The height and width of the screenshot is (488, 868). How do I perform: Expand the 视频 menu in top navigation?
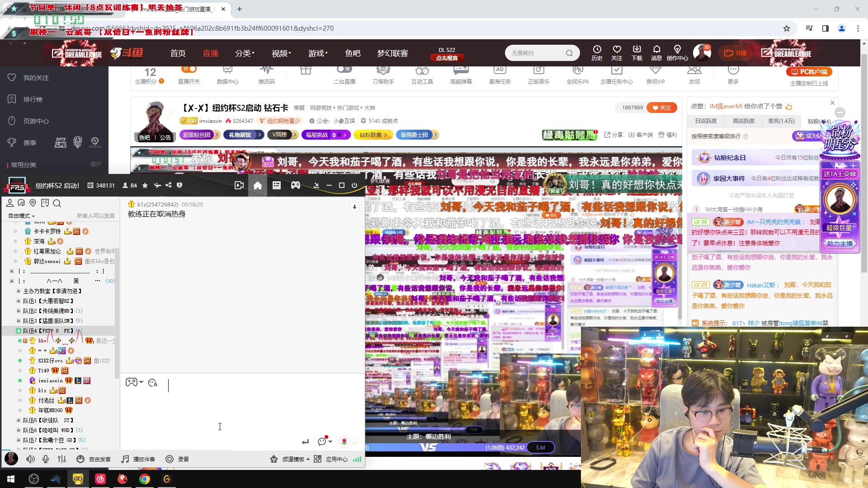click(280, 53)
